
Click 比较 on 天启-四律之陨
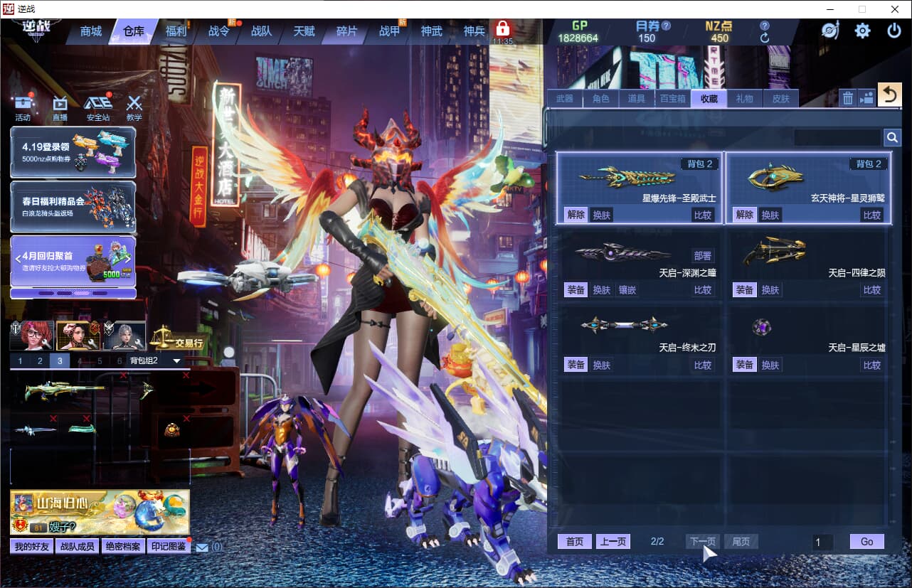coord(872,289)
